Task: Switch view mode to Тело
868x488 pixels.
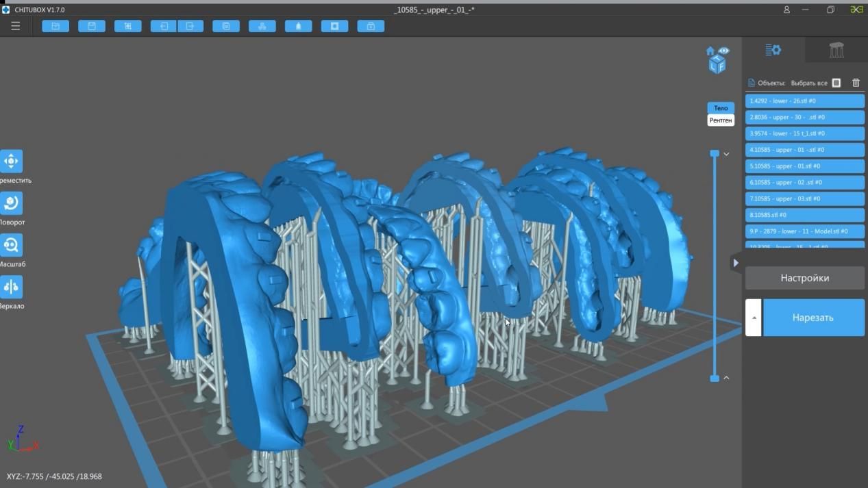Action: pyautogui.click(x=721, y=108)
